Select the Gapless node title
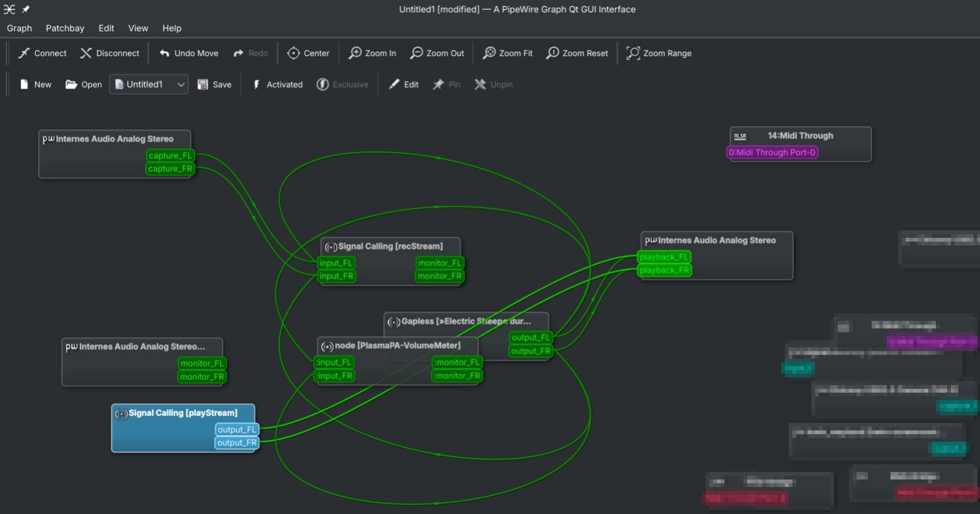The height and width of the screenshot is (514, 980). (x=466, y=321)
